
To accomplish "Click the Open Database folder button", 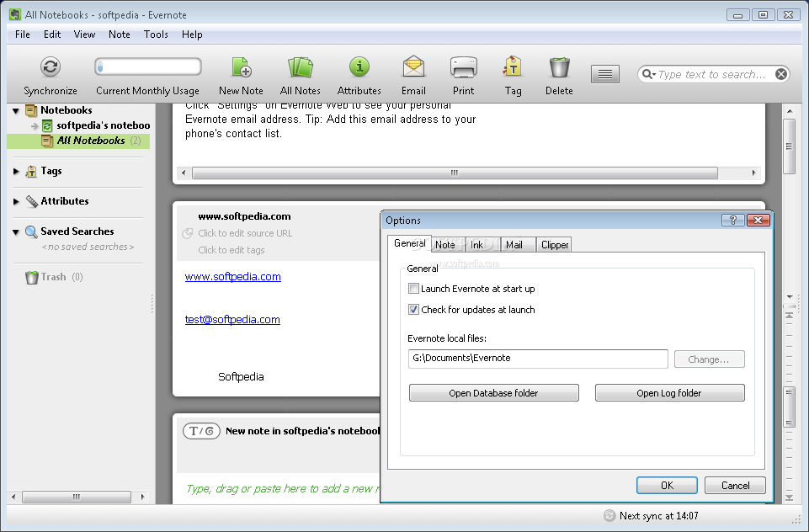I will coord(494,392).
